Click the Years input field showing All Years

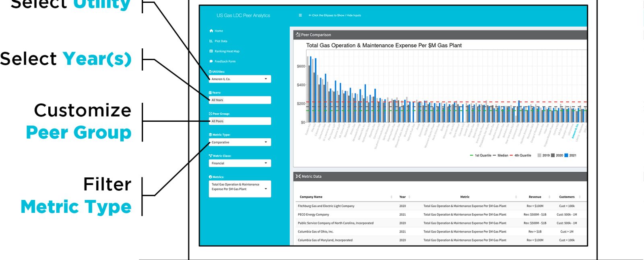pos(240,100)
